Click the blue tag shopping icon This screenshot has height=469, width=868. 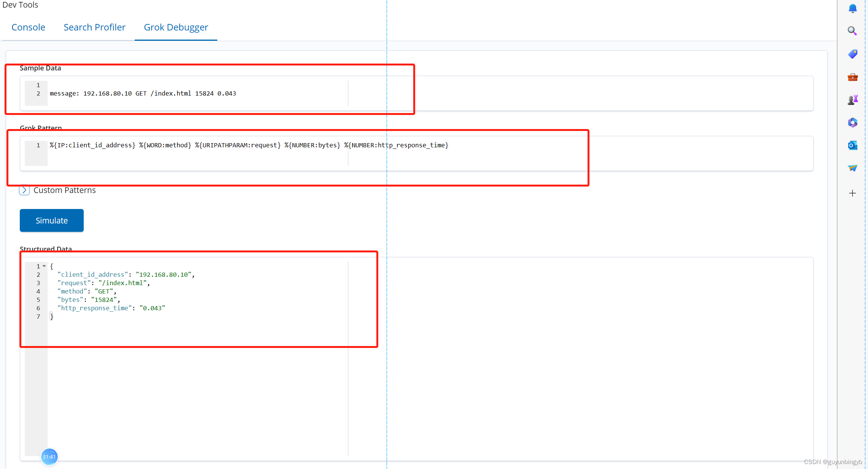tap(852, 54)
